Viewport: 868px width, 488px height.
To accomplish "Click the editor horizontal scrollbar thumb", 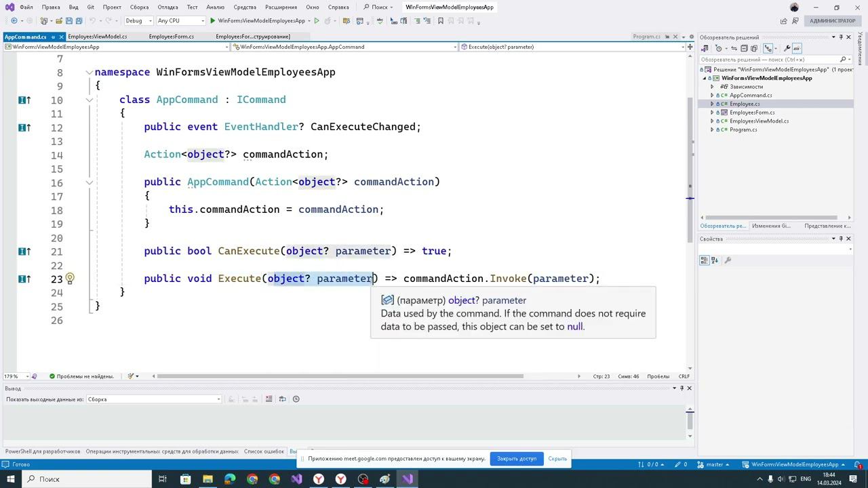I will click(x=341, y=376).
